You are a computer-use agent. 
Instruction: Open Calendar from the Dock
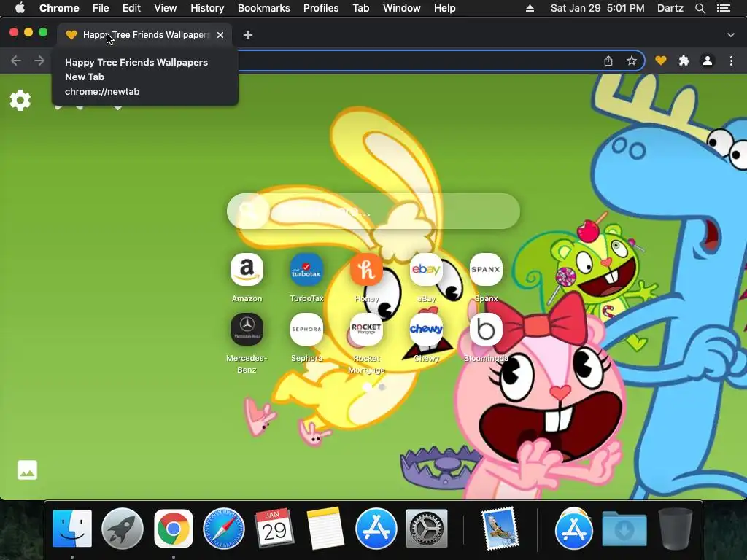click(x=274, y=528)
